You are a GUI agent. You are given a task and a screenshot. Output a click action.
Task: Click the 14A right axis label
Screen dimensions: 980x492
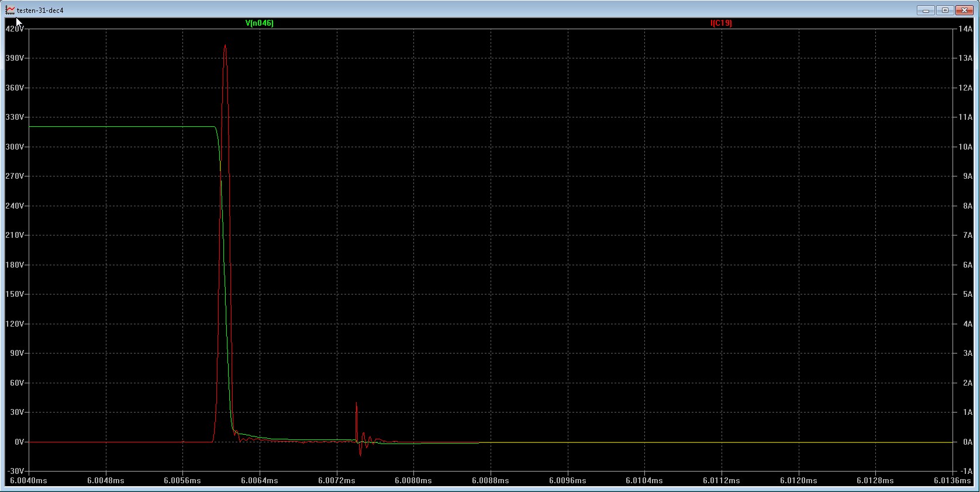[965, 29]
